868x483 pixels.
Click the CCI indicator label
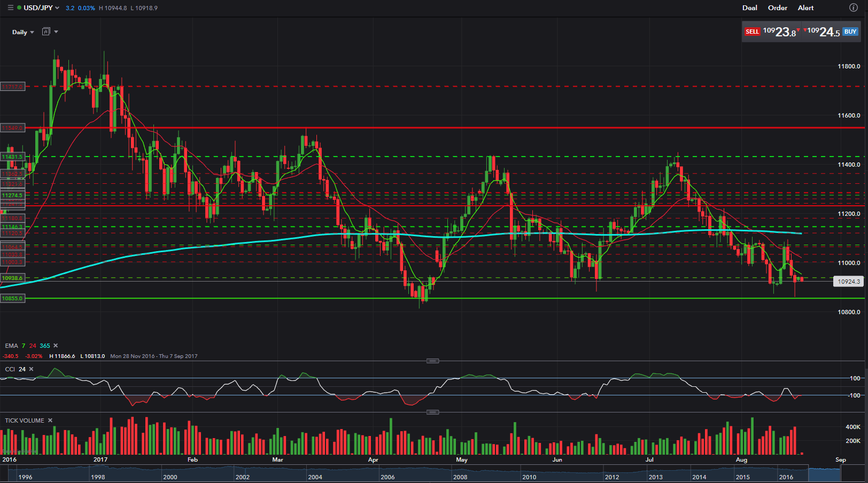[x=10, y=369]
